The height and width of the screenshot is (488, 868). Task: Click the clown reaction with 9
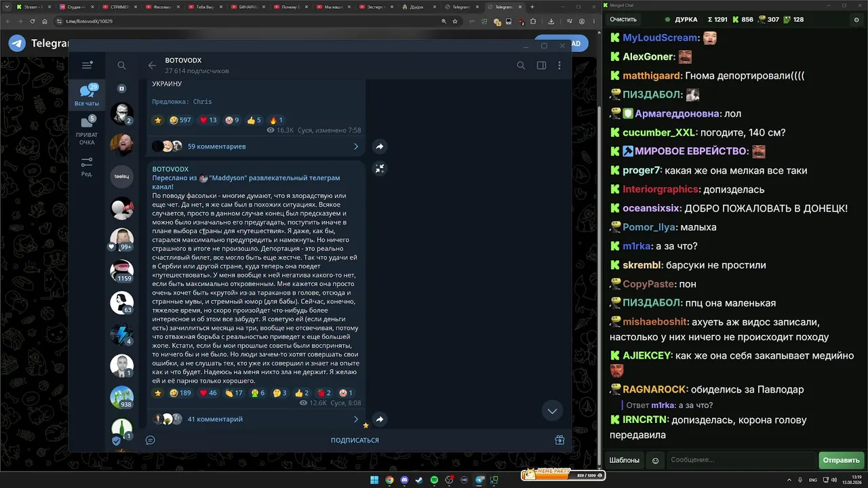233,120
